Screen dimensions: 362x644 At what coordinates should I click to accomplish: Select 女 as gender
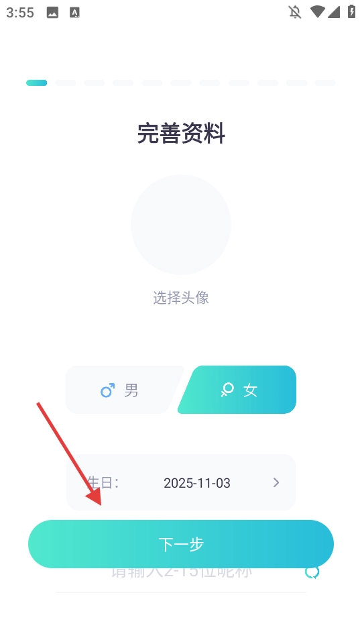pos(237,390)
